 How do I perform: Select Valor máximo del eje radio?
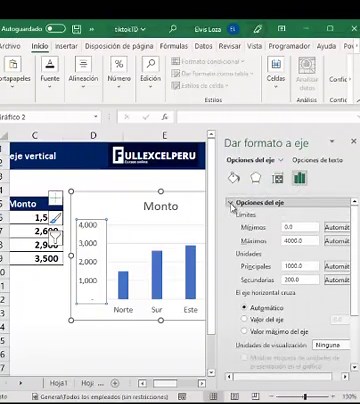coord(244,331)
